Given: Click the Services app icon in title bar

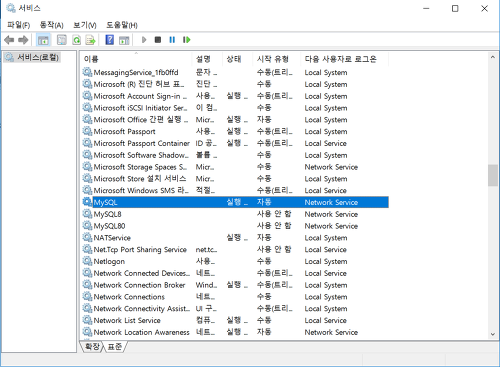Looking at the screenshot, I should click(11, 8).
